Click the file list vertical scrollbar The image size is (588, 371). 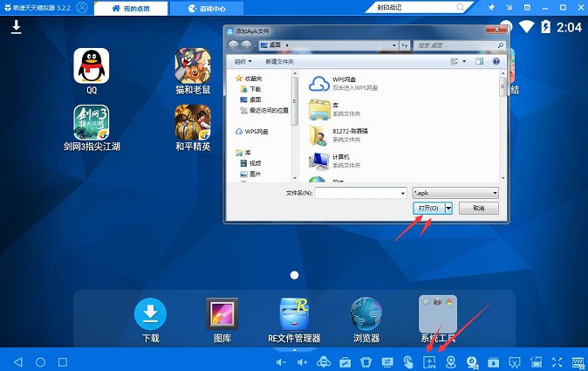pos(503,126)
